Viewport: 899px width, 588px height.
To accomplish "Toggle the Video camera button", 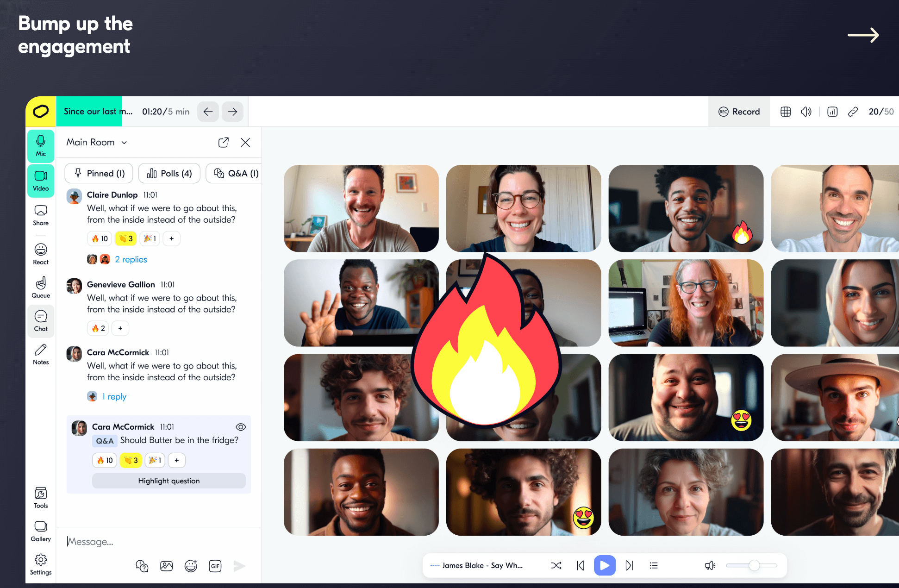I will tap(41, 181).
